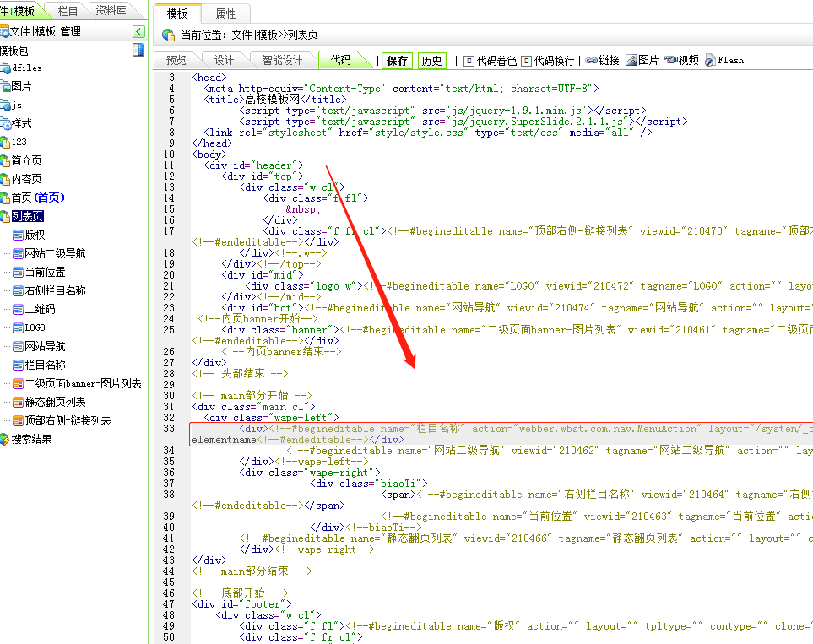Expand the 首页 template in the tree

[x=5, y=198]
